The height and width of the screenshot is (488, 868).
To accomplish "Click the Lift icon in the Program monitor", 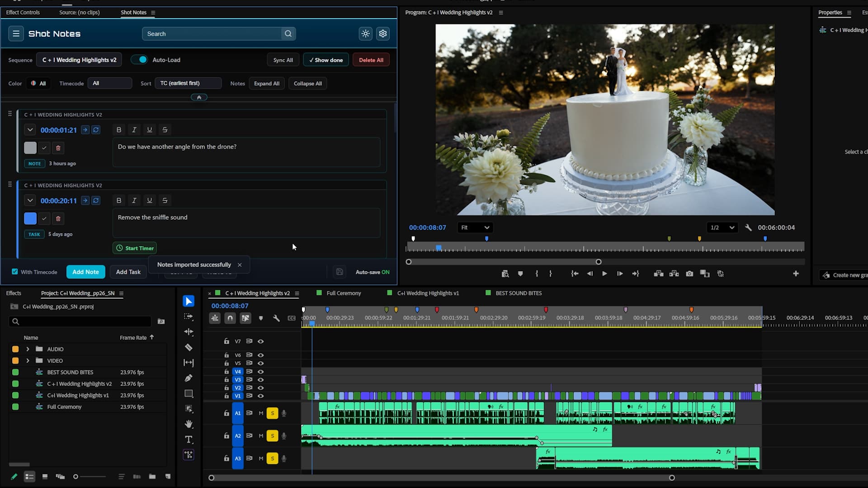I will coord(658,273).
